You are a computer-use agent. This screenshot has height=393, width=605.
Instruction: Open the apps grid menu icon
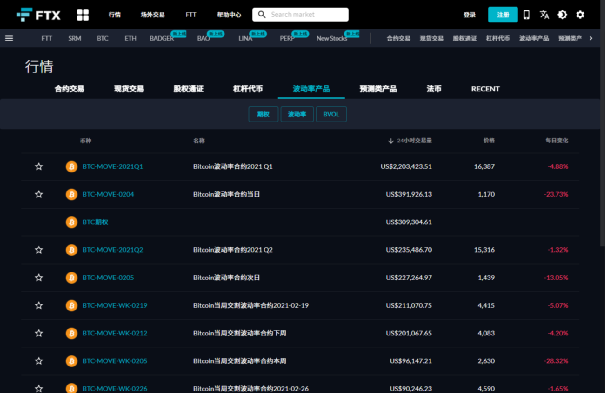[x=83, y=15]
